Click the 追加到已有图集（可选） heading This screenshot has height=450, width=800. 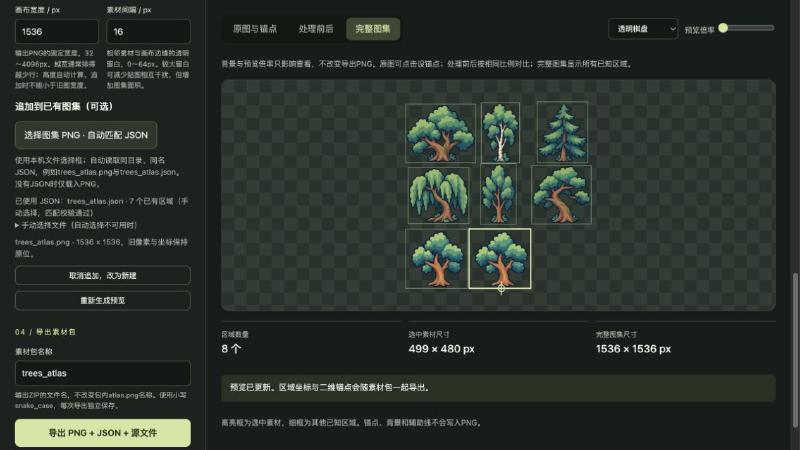(x=64, y=107)
